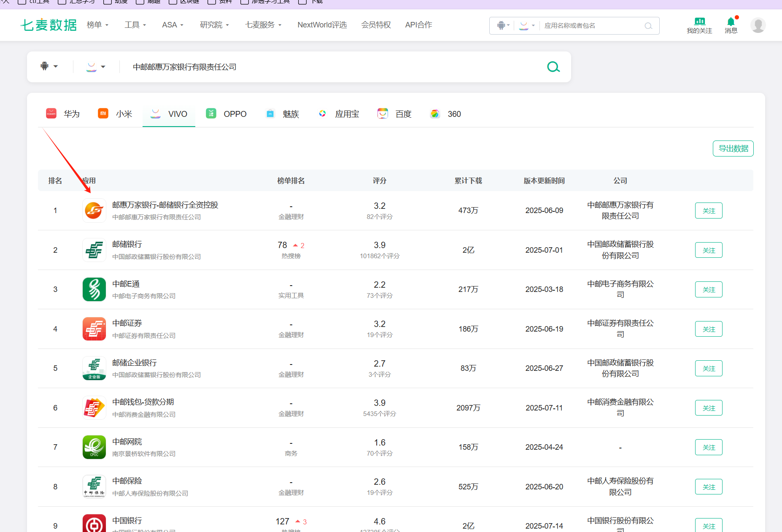The image size is (782, 532).
Task: Follow 中邮钱包 with 关注 button
Action: coord(709,408)
